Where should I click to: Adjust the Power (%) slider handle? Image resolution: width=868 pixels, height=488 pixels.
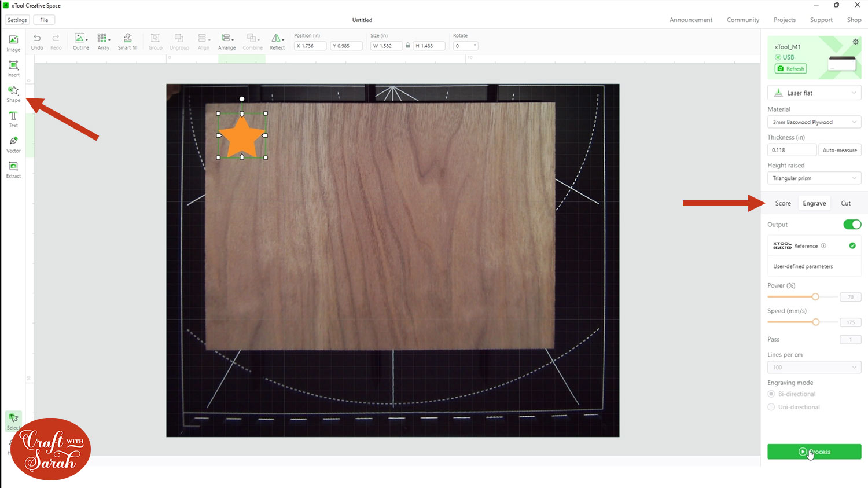click(x=815, y=297)
